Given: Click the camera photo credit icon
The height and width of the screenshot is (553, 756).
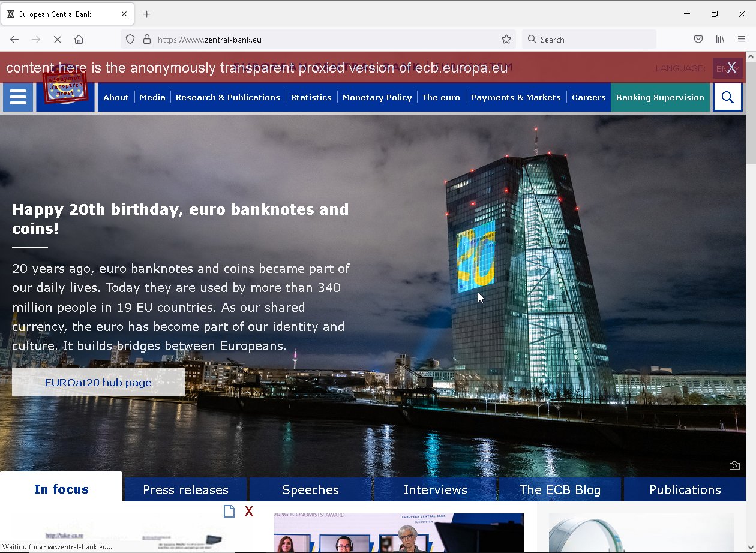Looking at the screenshot, I should point(734,465).
